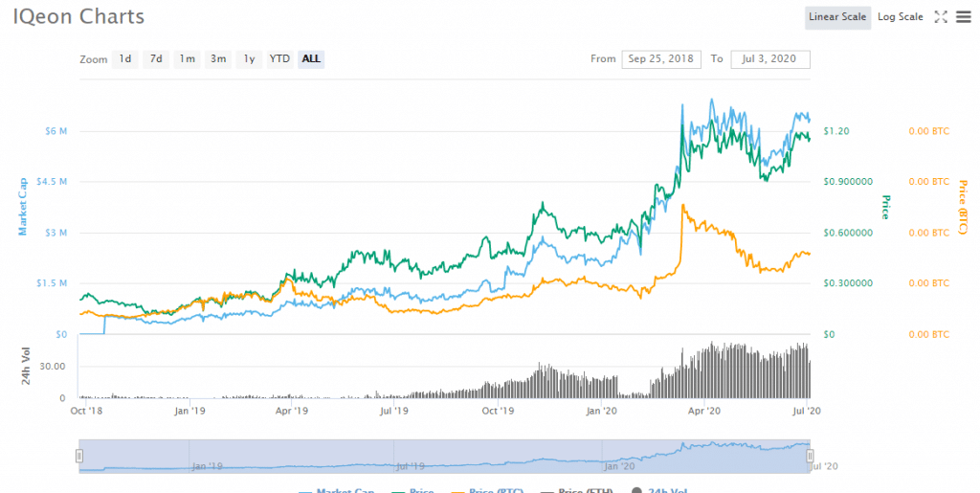This screenshot has height=493, width=980.
Task: Click the 24h Vol axis title
Action: (x=26, y=366)
